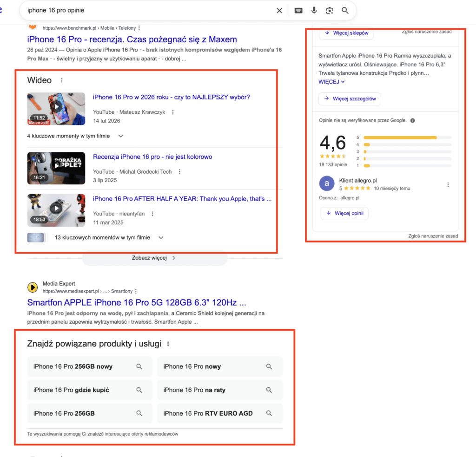Focus the search field containing iphone 16 pro opinie
This screenshot has height=457, width=476.
click(x=149, y=11)
